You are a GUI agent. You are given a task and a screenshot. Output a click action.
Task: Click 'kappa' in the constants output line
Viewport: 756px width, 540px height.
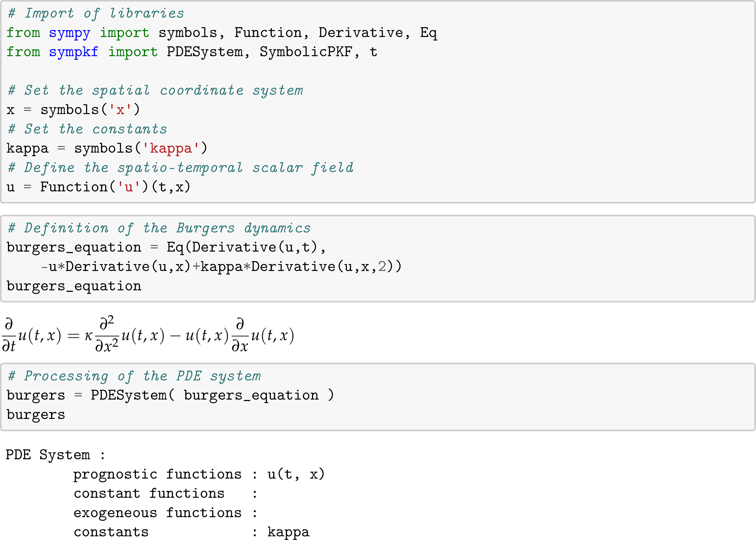288,532
